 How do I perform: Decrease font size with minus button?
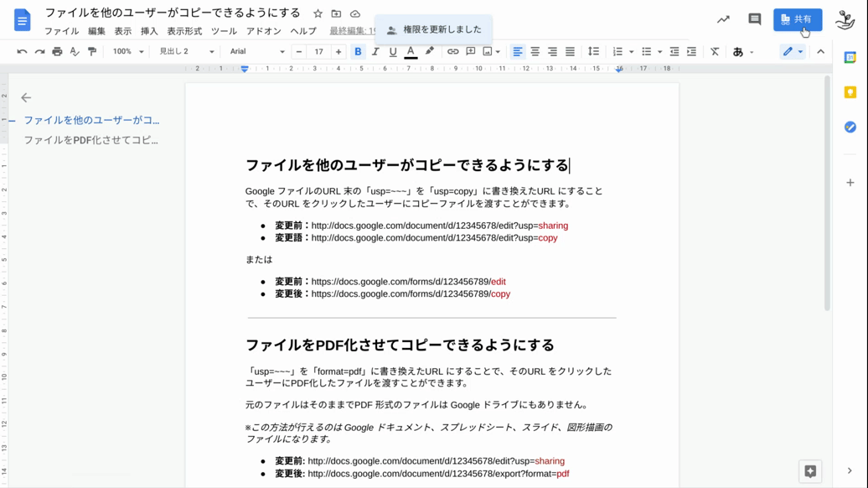pyautogui.click(x=299, y=51)
